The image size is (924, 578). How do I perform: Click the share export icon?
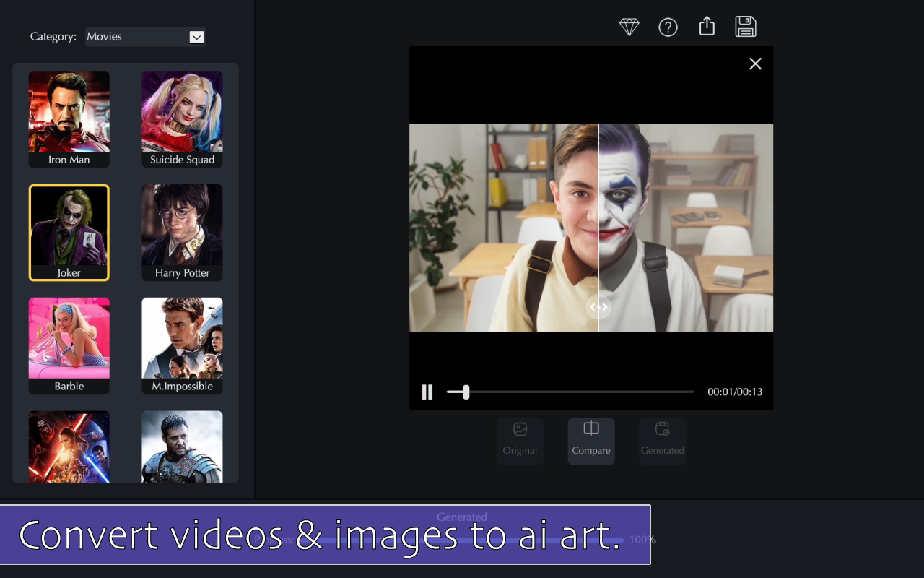pos(707,27)
